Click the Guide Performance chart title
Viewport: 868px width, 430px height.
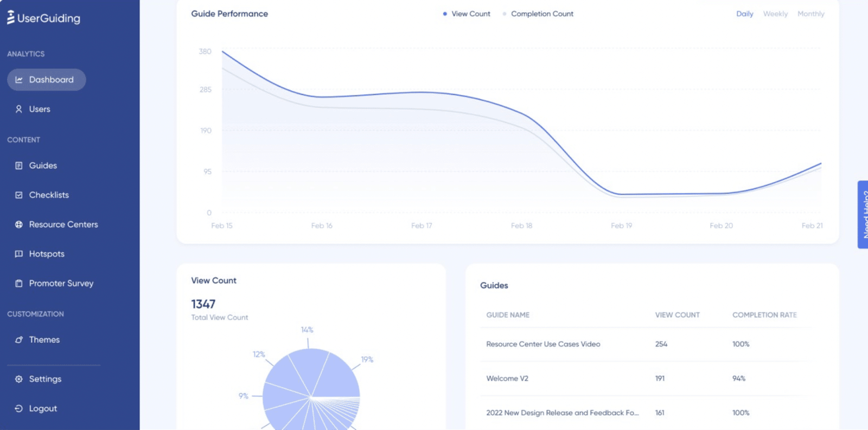(229, 14)
